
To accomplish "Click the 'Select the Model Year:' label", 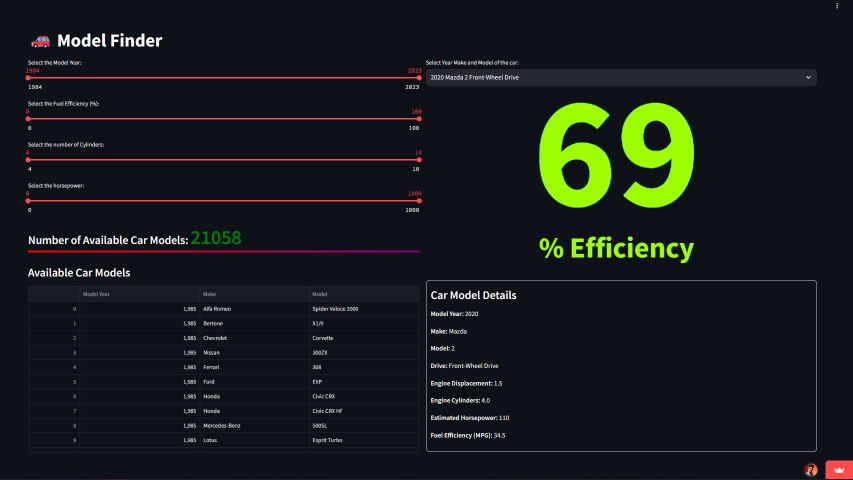I will tap(55, 63).
